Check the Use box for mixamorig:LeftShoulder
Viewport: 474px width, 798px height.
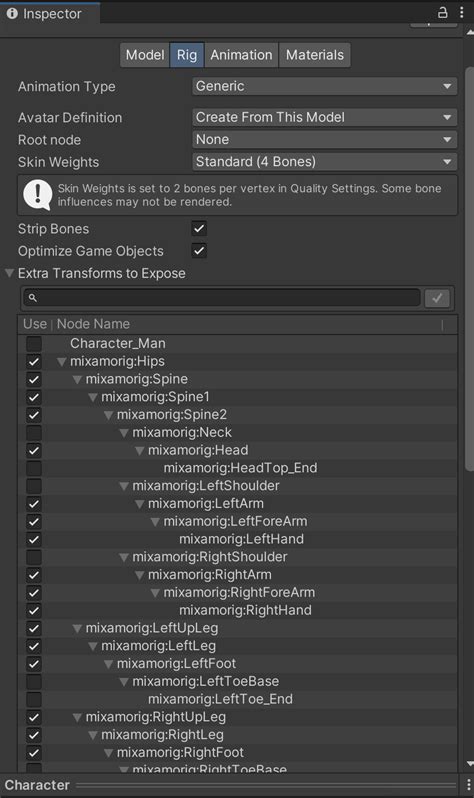coord(34,486)
